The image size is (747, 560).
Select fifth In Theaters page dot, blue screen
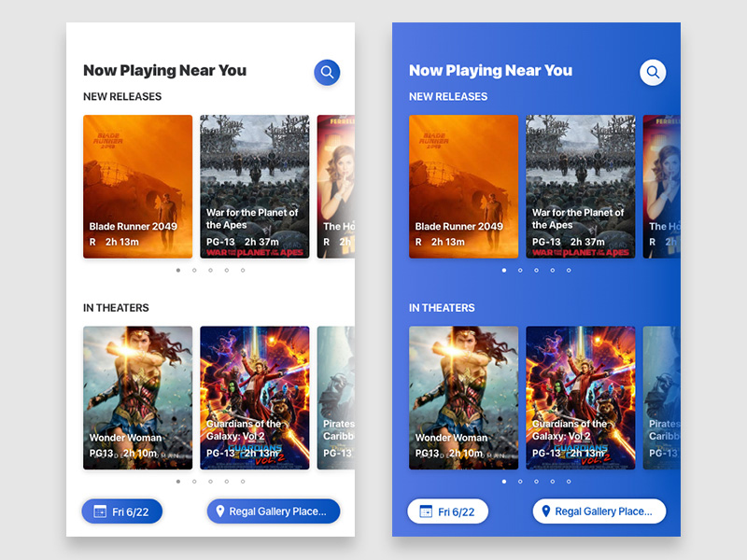[569, 482]
